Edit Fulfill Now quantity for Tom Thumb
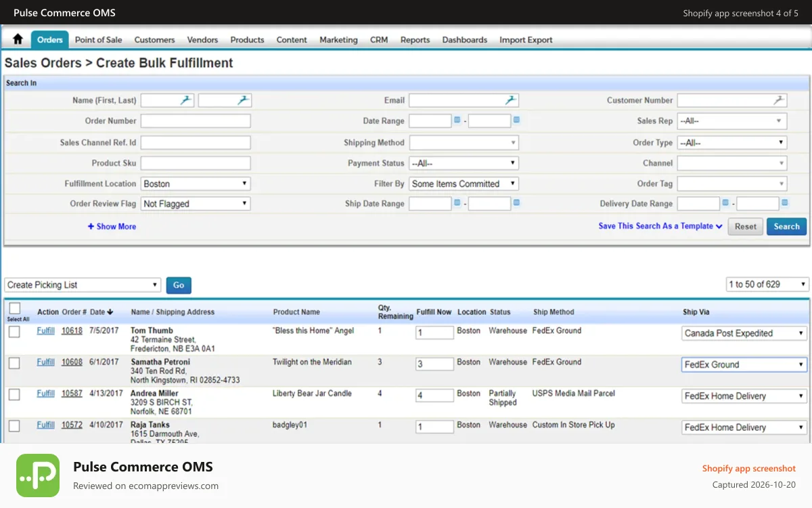812x508 pixels. click(434, 333)
